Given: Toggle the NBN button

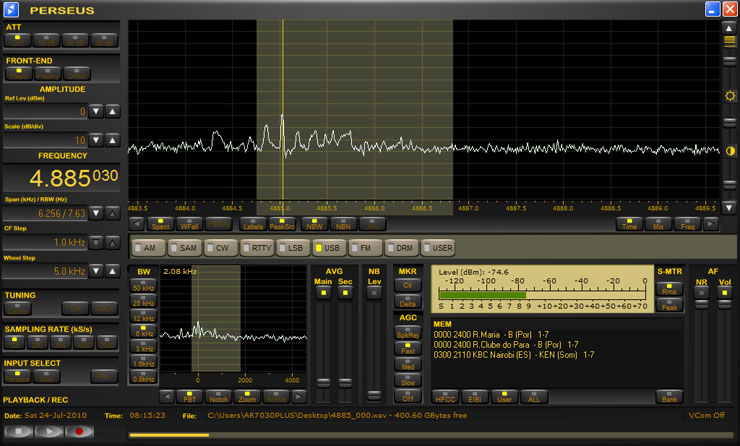Looking at the screenshot, I should click(343, 224).
